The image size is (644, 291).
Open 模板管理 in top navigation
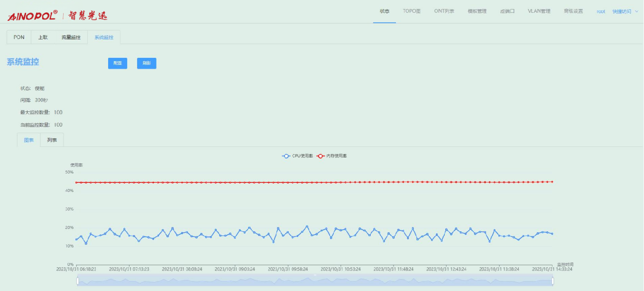click(x=477, y=11)
